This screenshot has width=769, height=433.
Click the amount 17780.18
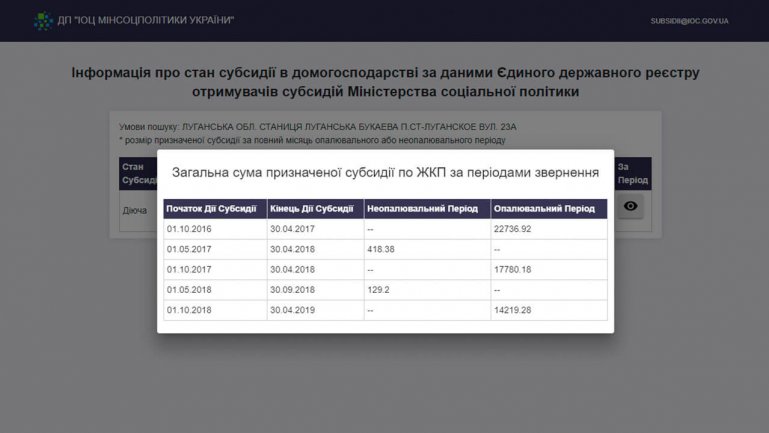pos(513,270)
